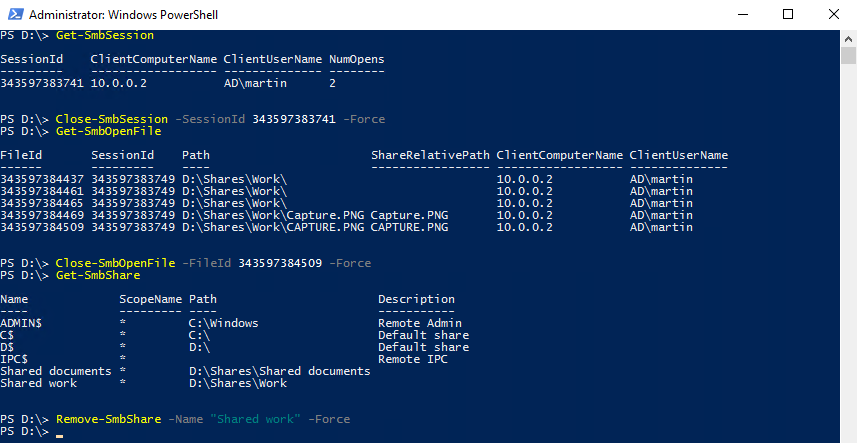Click the blinking cursor at the last prompt
The width and height of the screenshot is (857, 443).
coord(60,434)
